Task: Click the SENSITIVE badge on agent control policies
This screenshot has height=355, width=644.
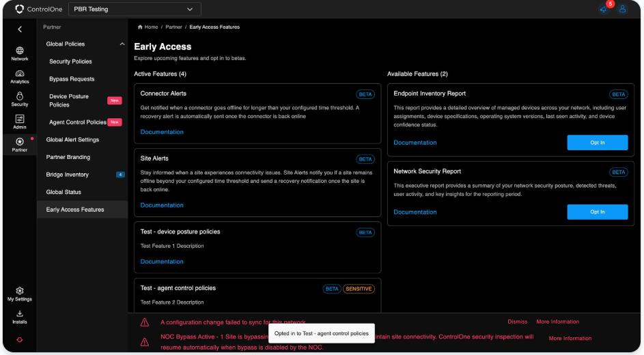Action: pyautogui.click(x=359, y=289)
